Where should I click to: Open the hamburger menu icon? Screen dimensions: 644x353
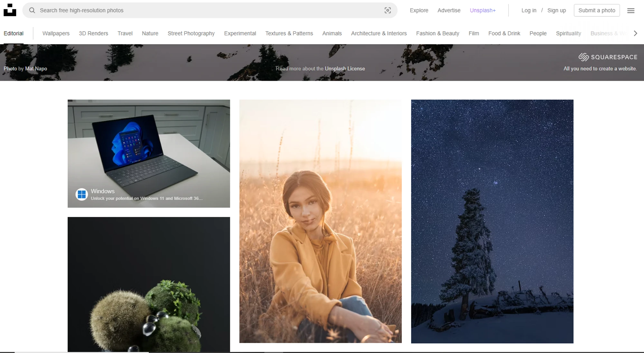coord(631,11)
